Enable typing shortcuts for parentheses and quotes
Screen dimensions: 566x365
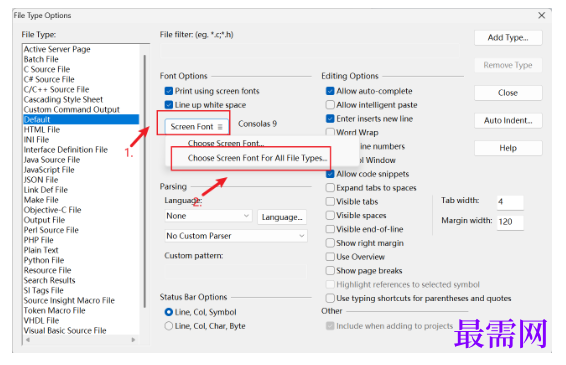(x=330, y=298)
